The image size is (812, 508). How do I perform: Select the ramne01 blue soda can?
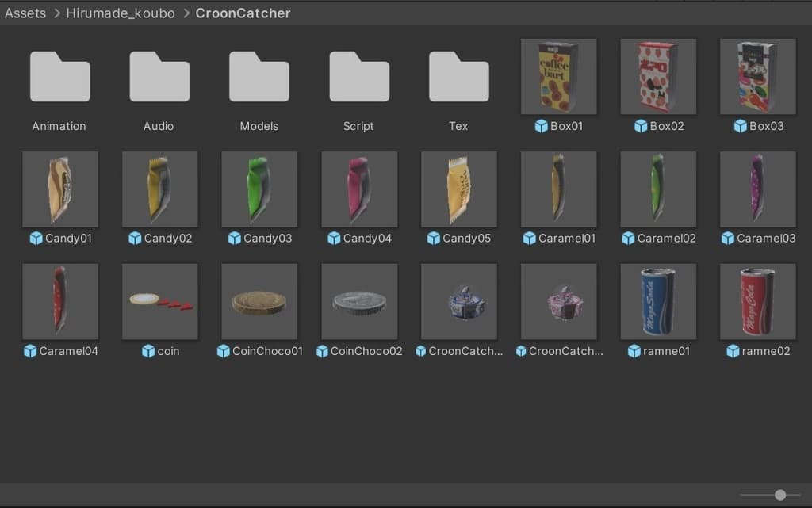(658, 302)
